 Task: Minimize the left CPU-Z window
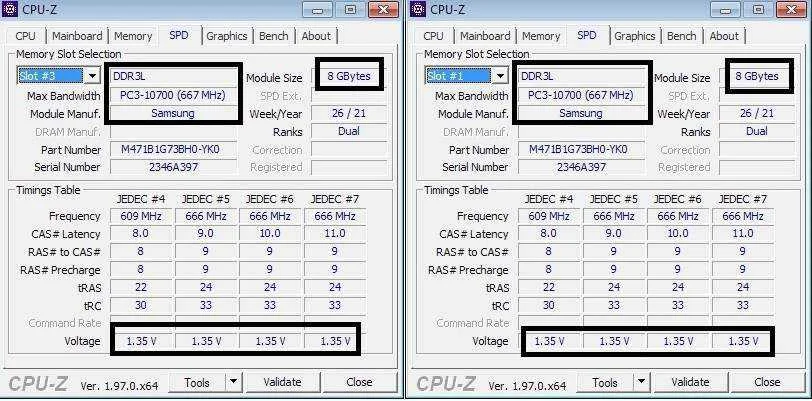pyautogui.click(x=317, y=10)
